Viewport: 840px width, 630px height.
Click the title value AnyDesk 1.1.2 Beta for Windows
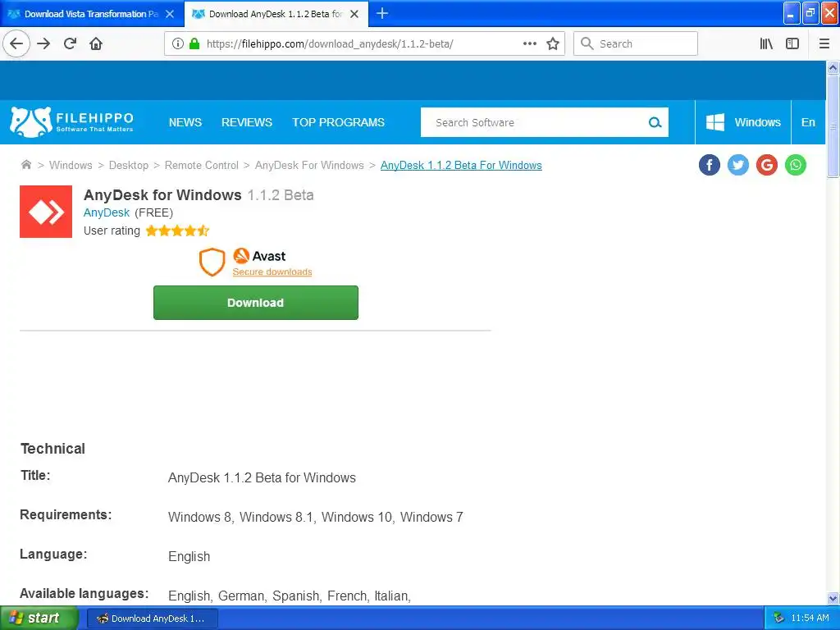(x=262, y=478)
